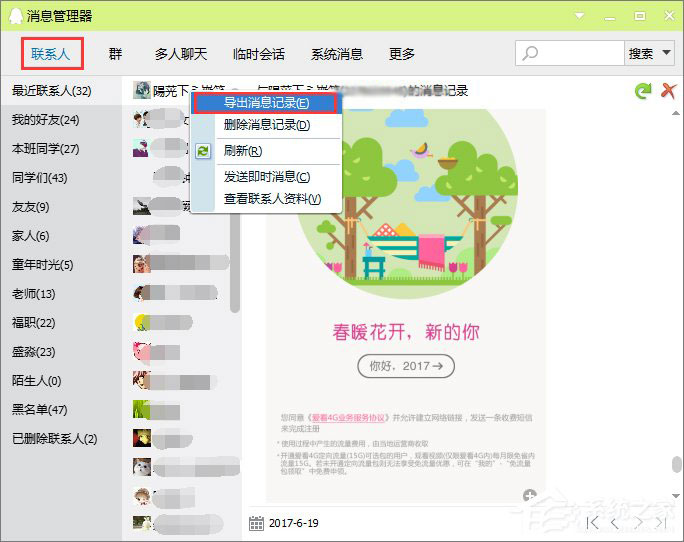Choose 刷新(R) from context menu

(266, 151)
